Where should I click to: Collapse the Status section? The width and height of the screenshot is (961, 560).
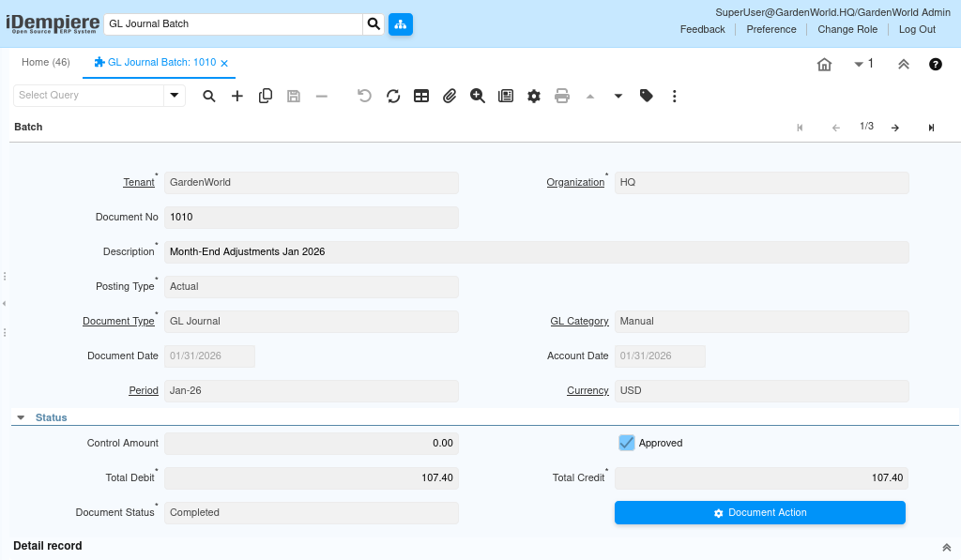22,417
